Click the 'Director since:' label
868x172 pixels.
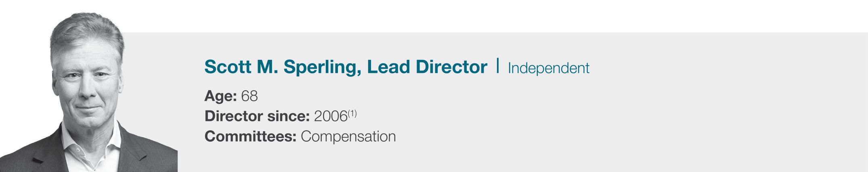(257, 116)
